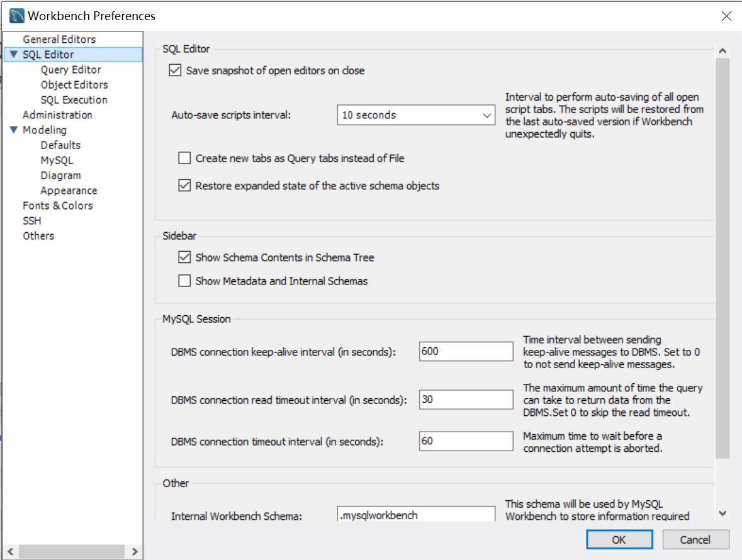Click the settings pane scroll down arrow

pyautogui.click(x=722, y=513)
